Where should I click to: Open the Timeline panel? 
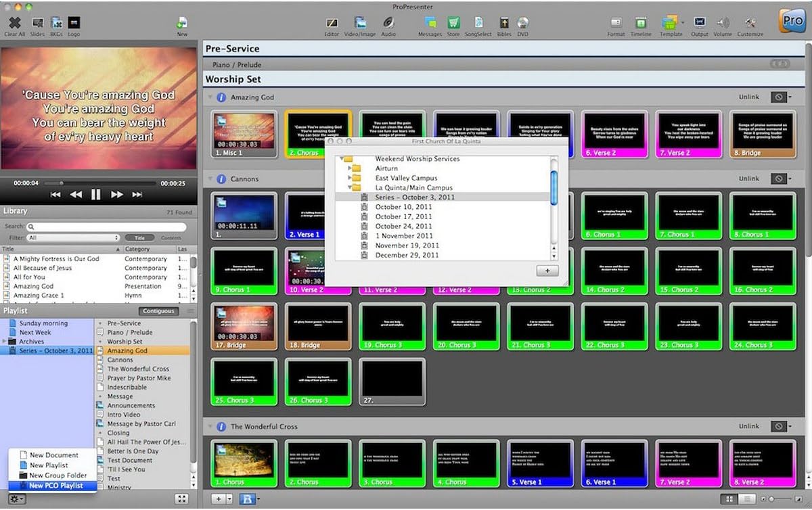point(641,22)
